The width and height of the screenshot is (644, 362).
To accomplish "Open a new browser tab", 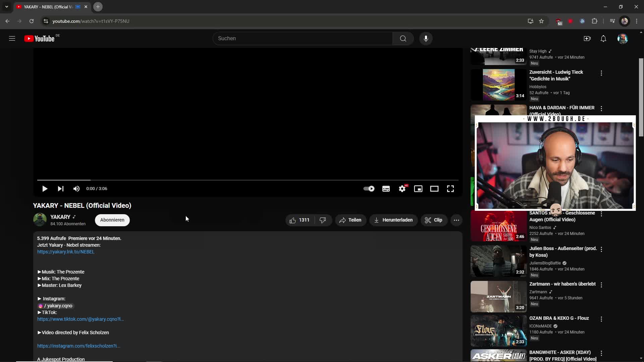I will tap(98, 7).
